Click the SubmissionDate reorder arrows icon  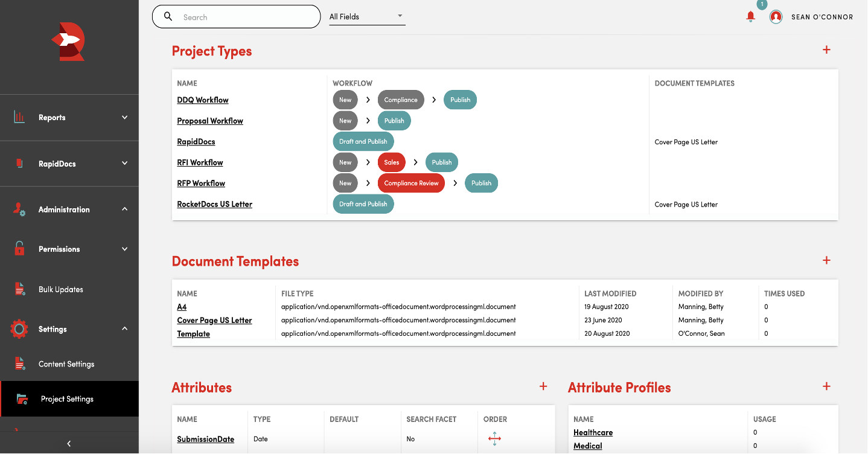click(494, 439)
